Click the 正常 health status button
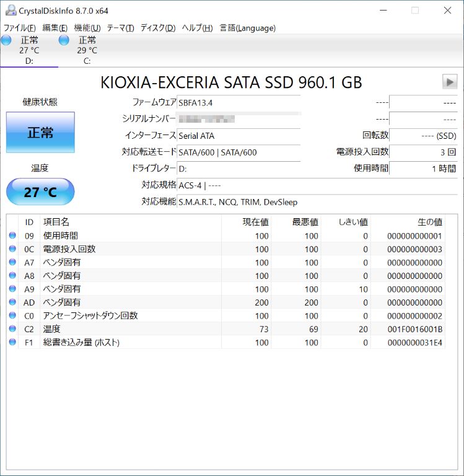Image resolution: width=464 pixels, height=476 pixels. pos(40,133)
